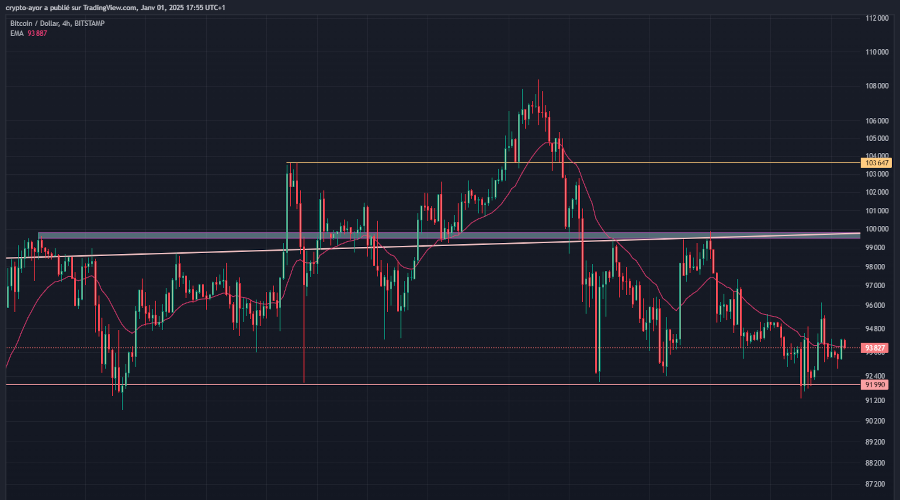Click the current price label 93 827
The image size is (900, 500).
tap(875, 348)
